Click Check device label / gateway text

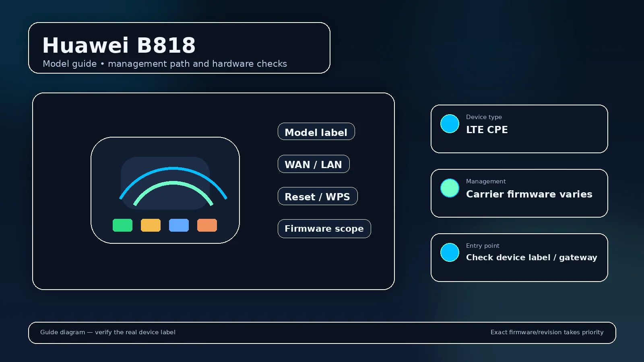pyautogui.click(x=531, y=257)
